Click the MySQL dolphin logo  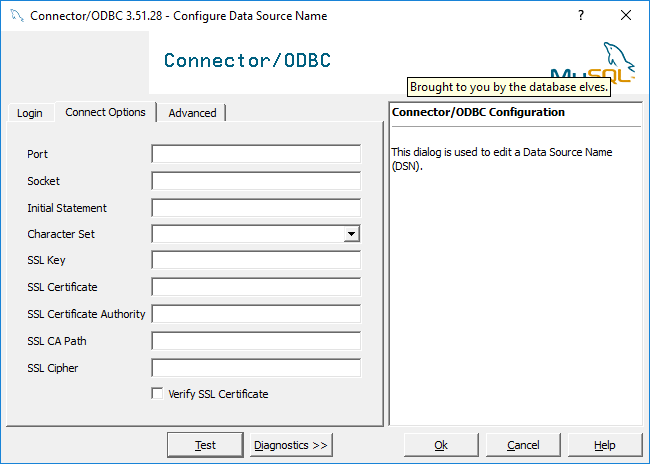(x=593, y=62)
